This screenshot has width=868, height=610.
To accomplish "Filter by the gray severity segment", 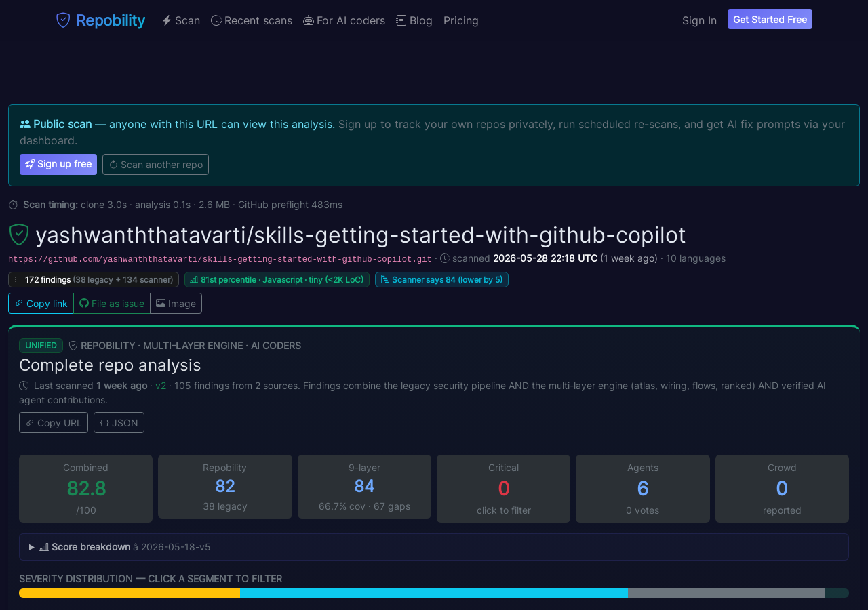I will tap(726, 593).
